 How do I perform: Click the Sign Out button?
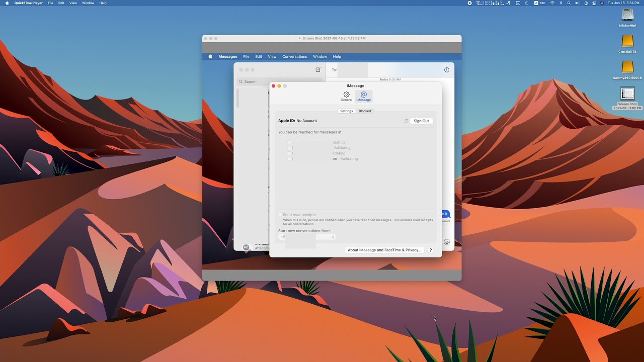421,121
